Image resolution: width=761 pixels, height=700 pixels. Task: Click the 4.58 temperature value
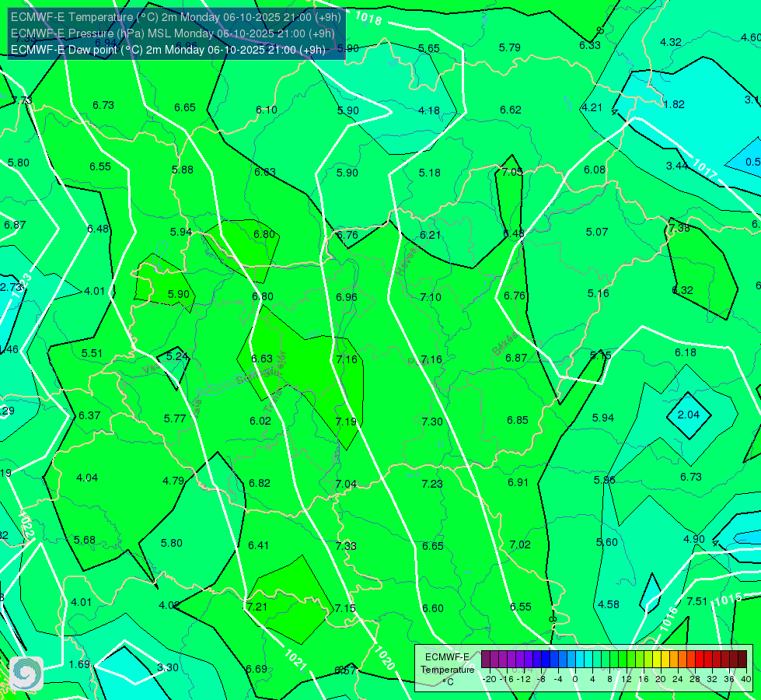click(609, 605)
